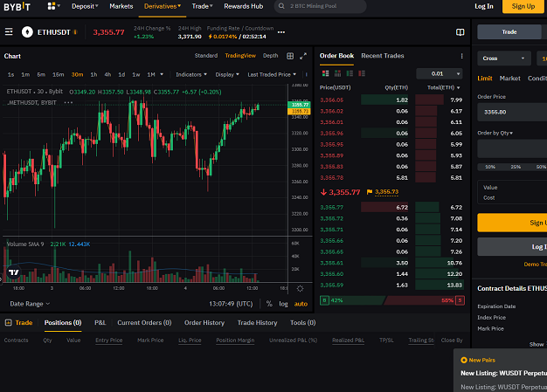Screen dimensions: 547x392
Task: Open the Date Range selector
Action: [x=30, y=304]
